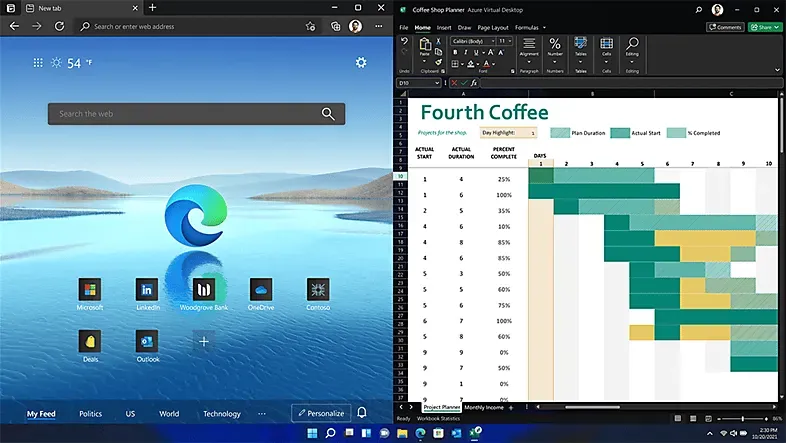Click the Edge Favorites star icon
The image size is (786, 443).
point(310,27)
